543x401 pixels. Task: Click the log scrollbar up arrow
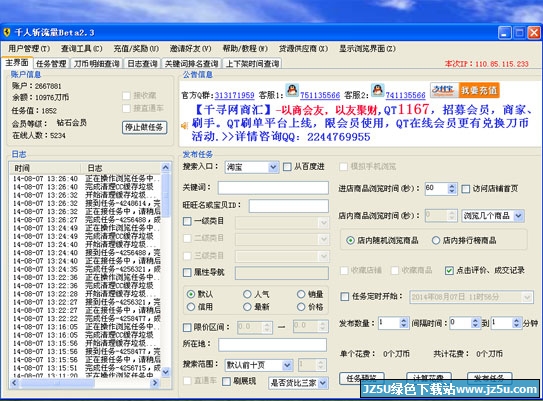(x=166, y=168)
